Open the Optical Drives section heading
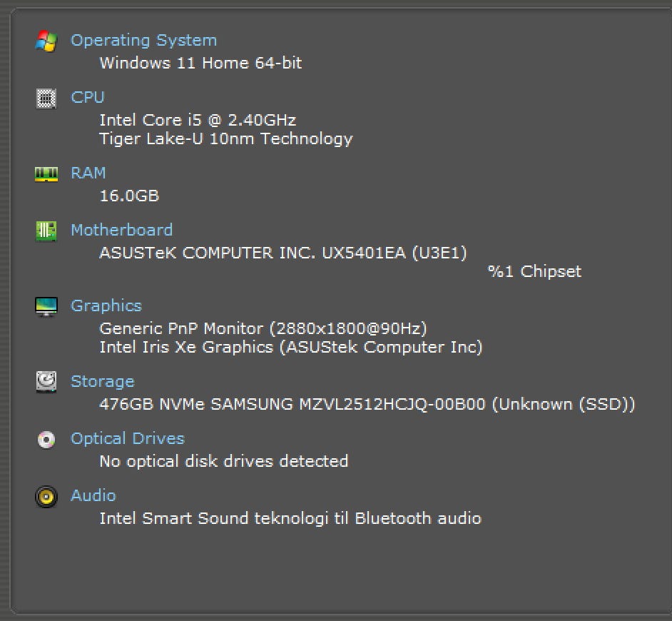672x621 pixels. (x=128, y=438)
